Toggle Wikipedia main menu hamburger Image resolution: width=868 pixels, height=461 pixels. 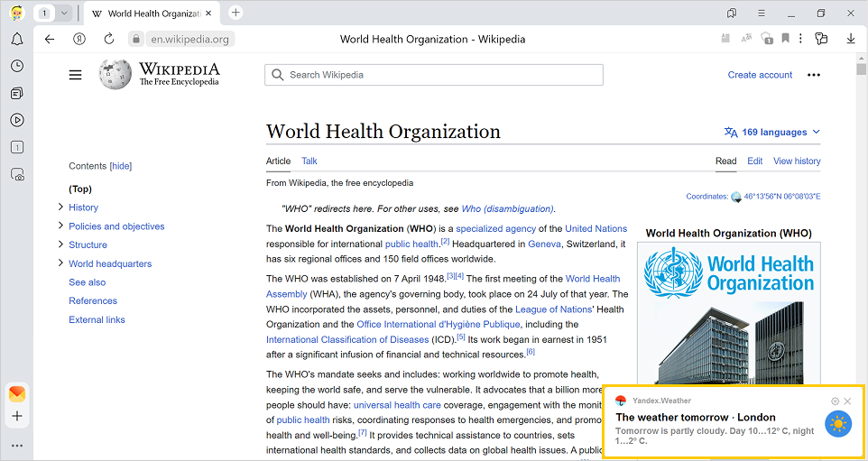point(76,75)
